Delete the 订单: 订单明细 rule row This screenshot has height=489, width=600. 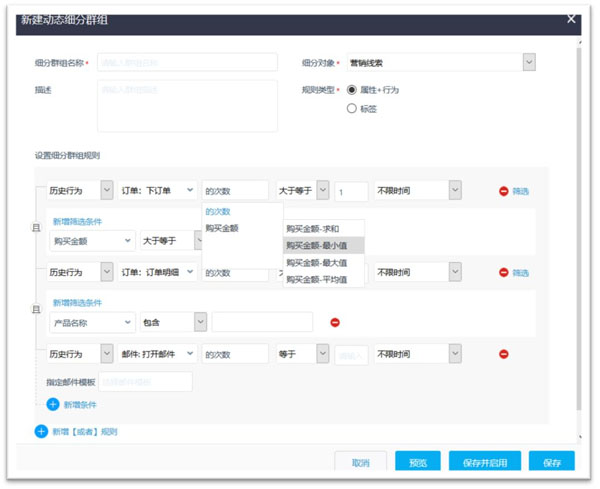[x=503, y=272]
